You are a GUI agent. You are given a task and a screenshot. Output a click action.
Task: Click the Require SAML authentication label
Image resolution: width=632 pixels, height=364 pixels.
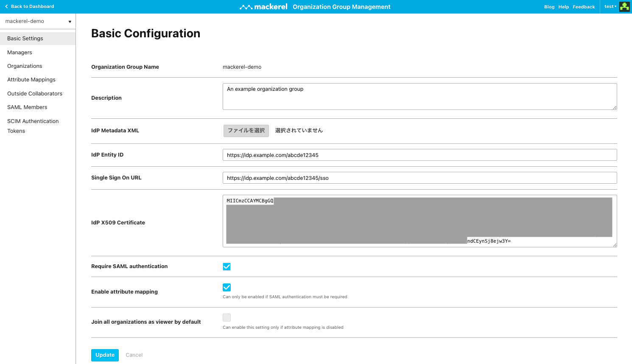click(129, 266)
